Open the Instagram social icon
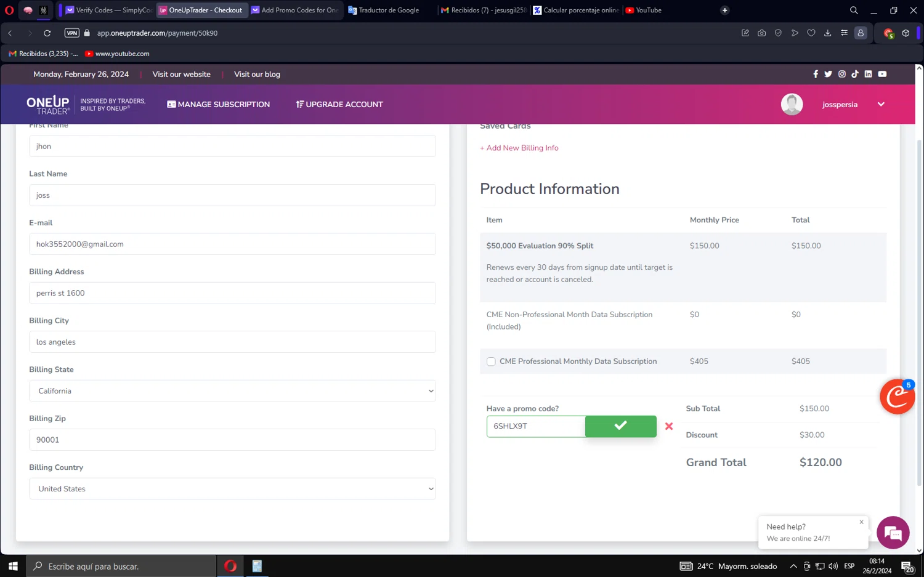Image resolution: width=924 pixels, height=577 pixels. (842, 74)
